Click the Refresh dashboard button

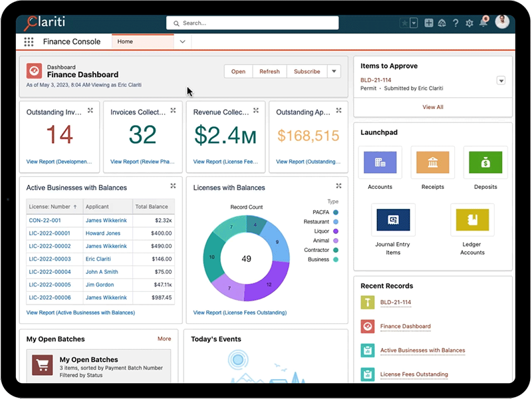point(269,71)
